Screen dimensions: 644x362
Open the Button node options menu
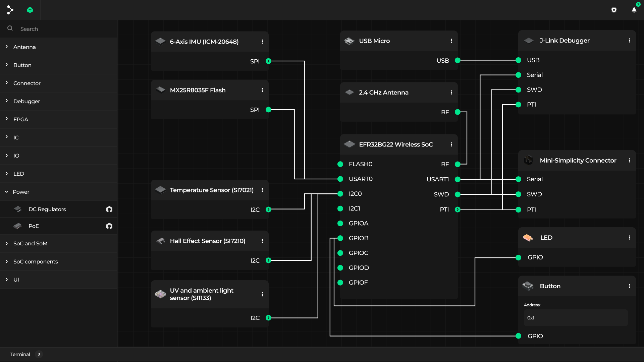point(630,286)
